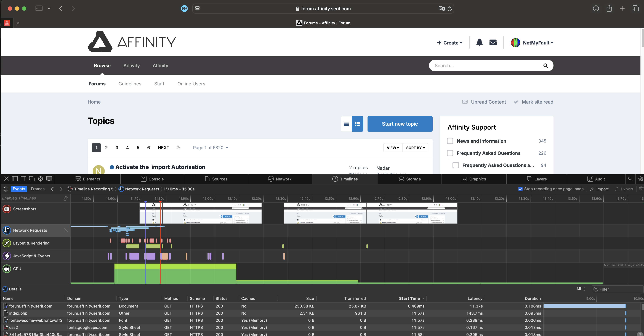Open Safari downloads icon
This screenshot has height=336, width=644.
596,8
